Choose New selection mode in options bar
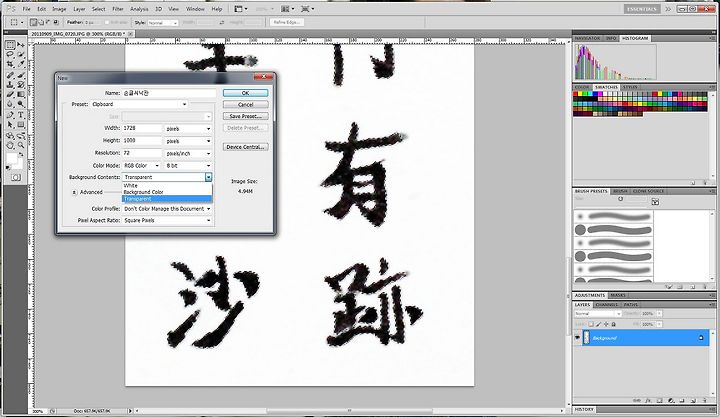This screenshot has height=417, width=720. click(x=34, y=22)
